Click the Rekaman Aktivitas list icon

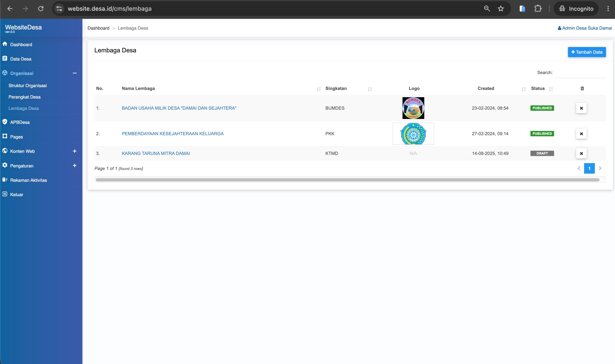point(5,180)
